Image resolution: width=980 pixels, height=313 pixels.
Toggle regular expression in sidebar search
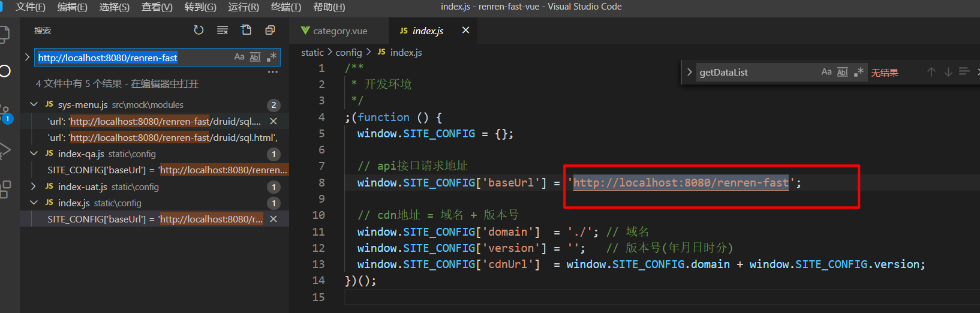[271, 57]
